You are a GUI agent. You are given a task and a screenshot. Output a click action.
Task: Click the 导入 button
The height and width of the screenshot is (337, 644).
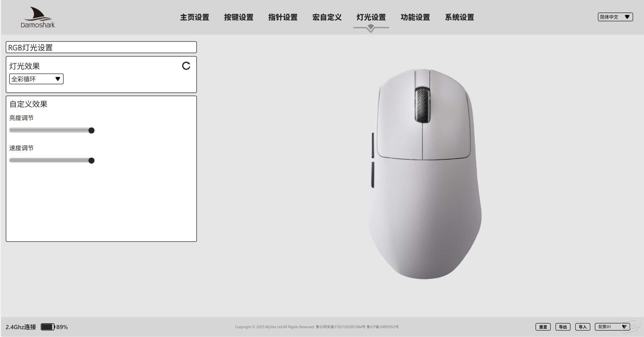pos(583,327)
